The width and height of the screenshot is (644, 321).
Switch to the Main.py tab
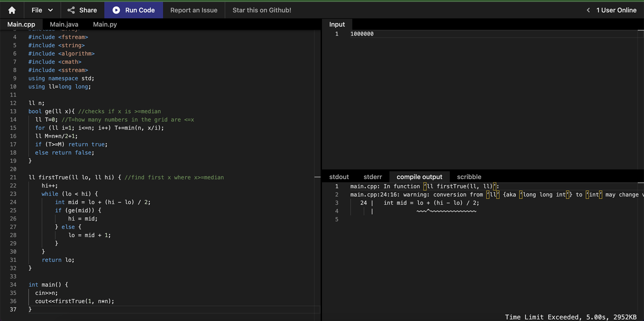pyautogui.click(x=105, y=24)
